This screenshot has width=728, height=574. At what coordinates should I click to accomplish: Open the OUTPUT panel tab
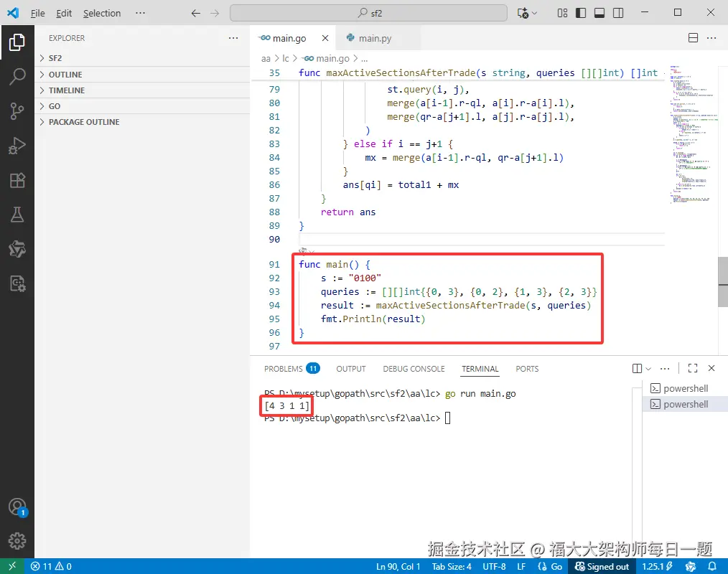350,369
